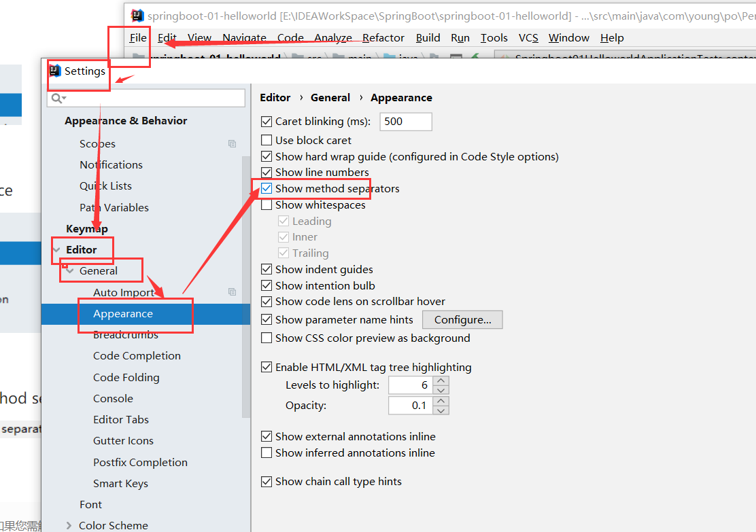Toggle Caret blinking checkbox

click(266, 122)
